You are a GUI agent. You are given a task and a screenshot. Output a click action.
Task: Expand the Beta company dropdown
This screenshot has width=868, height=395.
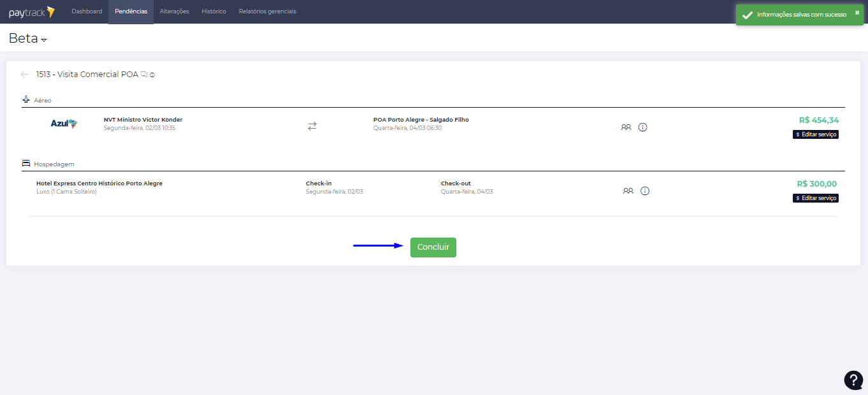coord(28,38)
